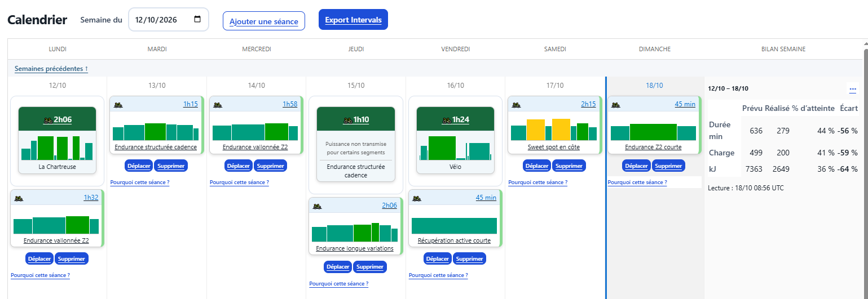Click the Sweet spot en côte interval chart
This screenshot has height=299, width=868.
pyautogui.click(x=554, y=129)
